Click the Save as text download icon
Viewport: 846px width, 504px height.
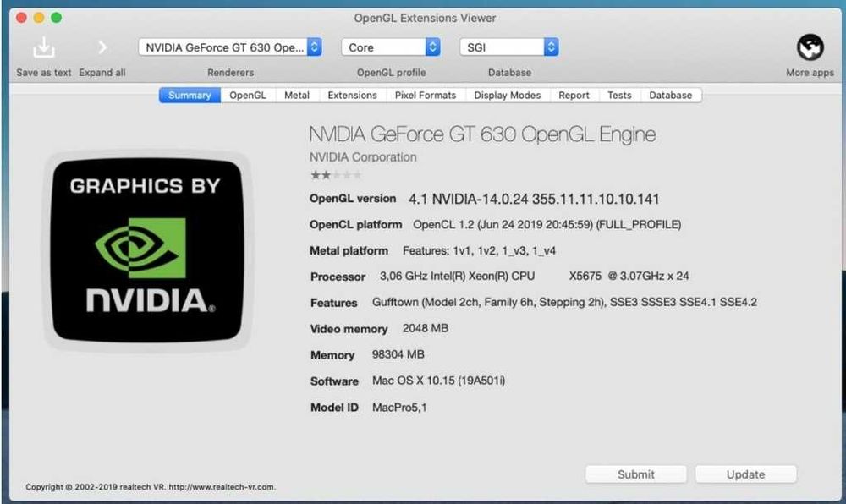pos(44,47)
